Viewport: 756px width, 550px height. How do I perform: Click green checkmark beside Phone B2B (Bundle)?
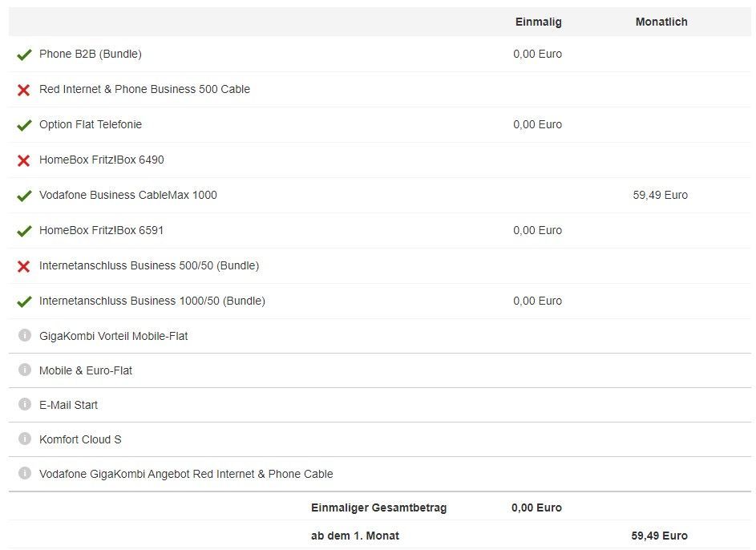[x=24, y=55]
